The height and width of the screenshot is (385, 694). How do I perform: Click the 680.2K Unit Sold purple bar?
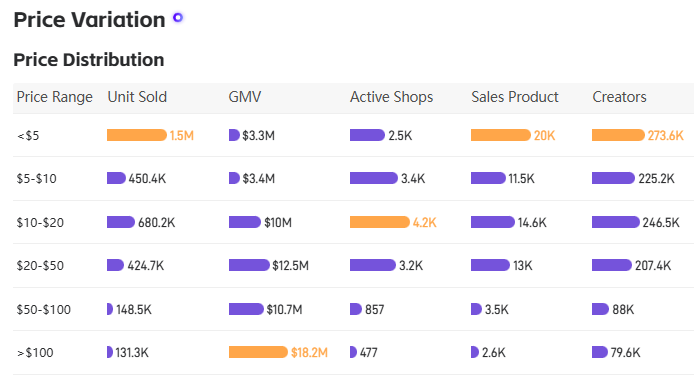pos(121,222)
